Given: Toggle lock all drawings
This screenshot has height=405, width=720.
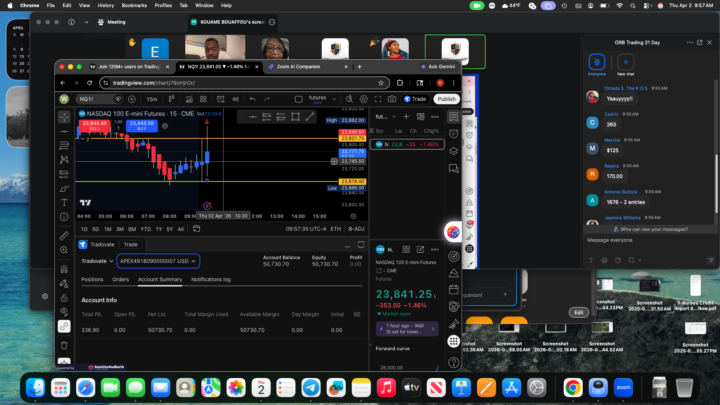Looking at the screenshot, I should click(x=64, y=298).
